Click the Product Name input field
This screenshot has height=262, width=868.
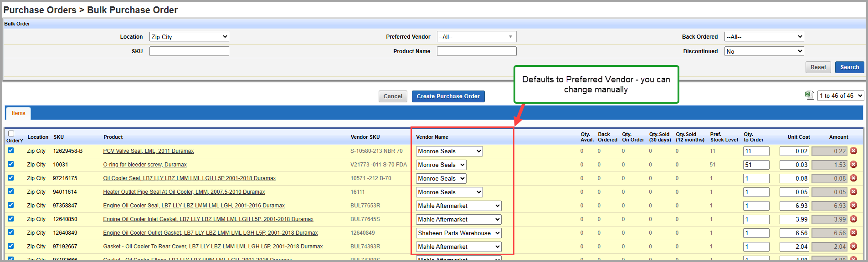tap(477, 51)
